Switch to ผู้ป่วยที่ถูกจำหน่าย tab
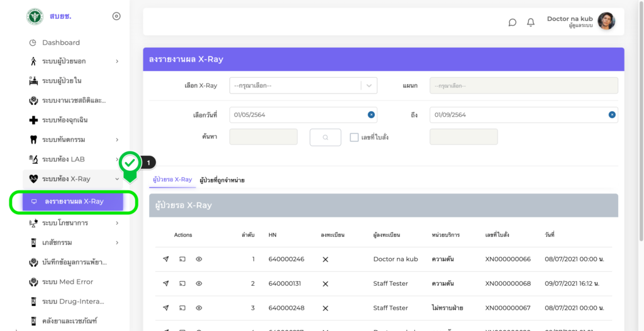The image size is (644, 331). click(x=222, y=180)
